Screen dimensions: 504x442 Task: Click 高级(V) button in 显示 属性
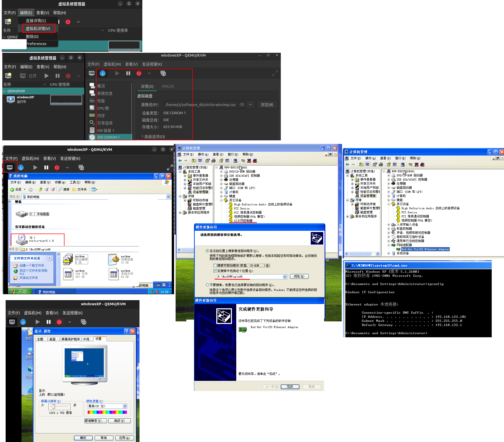(119, 421)
